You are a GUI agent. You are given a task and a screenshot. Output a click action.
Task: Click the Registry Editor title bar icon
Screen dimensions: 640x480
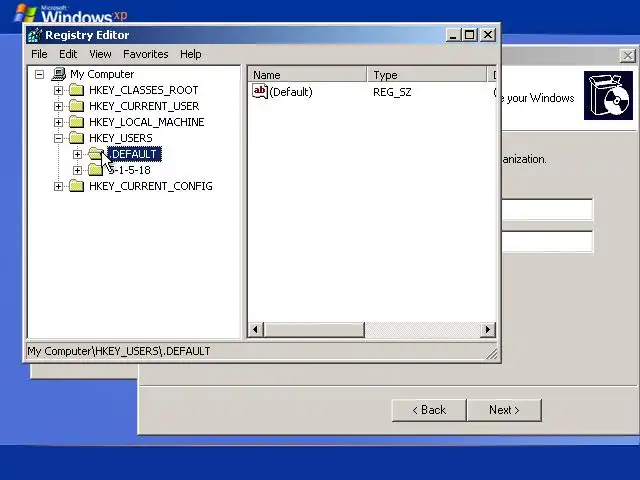click(35, 35)
